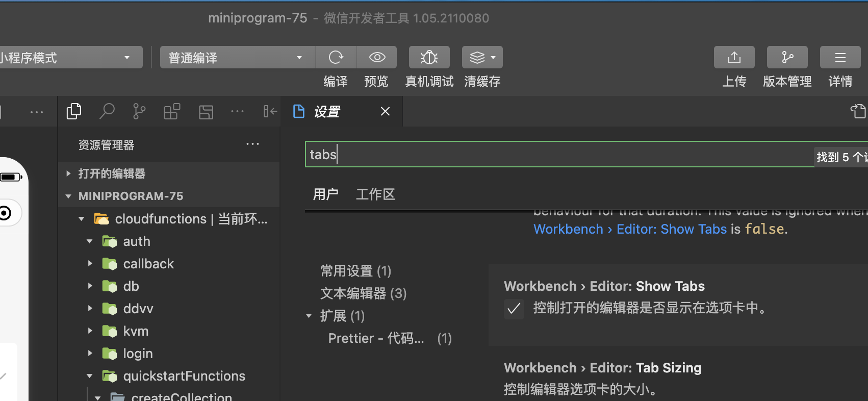Expand the 打开的编辑器 section
The height and width of the screenshot is (401, 868).
pos(68,173)
